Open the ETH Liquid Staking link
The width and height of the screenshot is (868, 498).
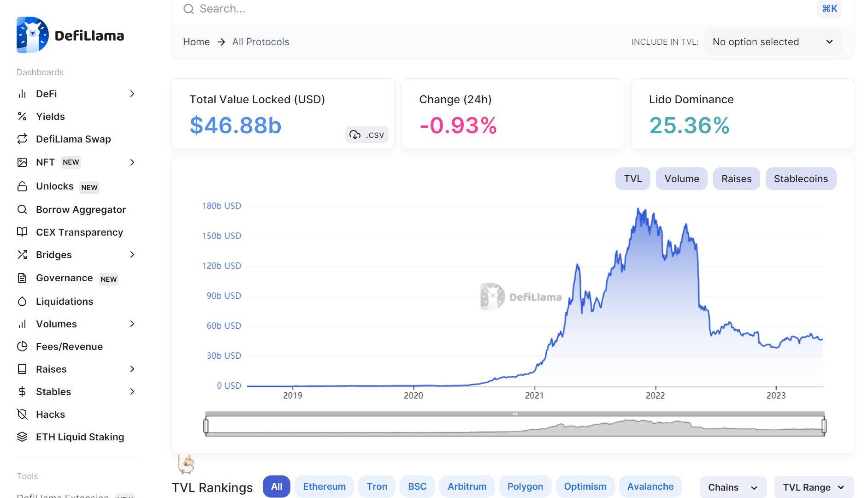(80, 437)
